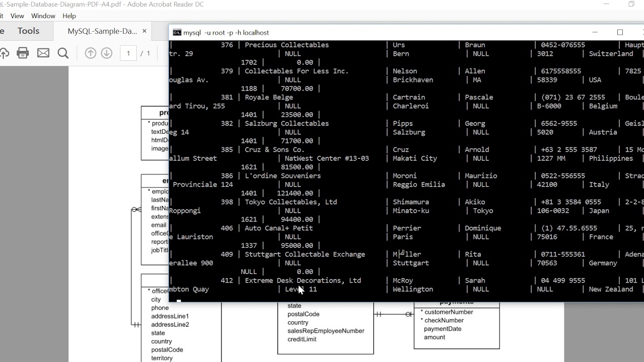The width and height of the screenshot is (644, 362).
Task: Open the Window menu
Action: (43, 16)
